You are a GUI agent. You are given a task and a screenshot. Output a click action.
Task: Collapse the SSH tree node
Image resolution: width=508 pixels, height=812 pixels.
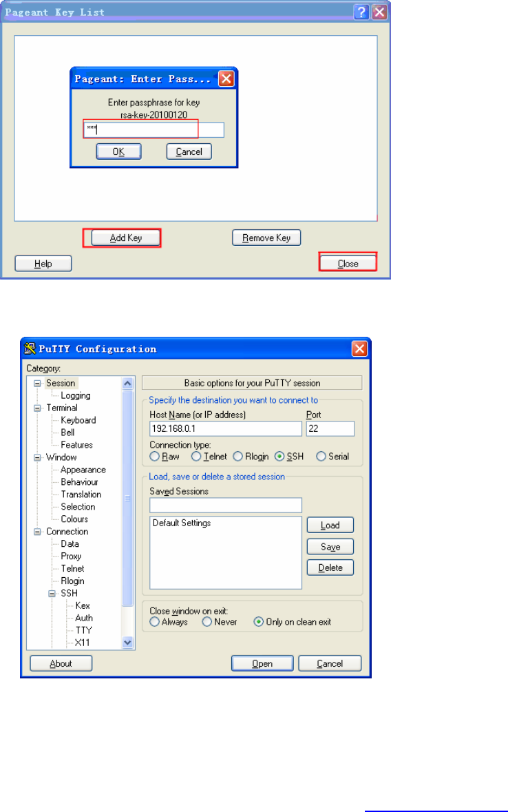coord(52,594)
